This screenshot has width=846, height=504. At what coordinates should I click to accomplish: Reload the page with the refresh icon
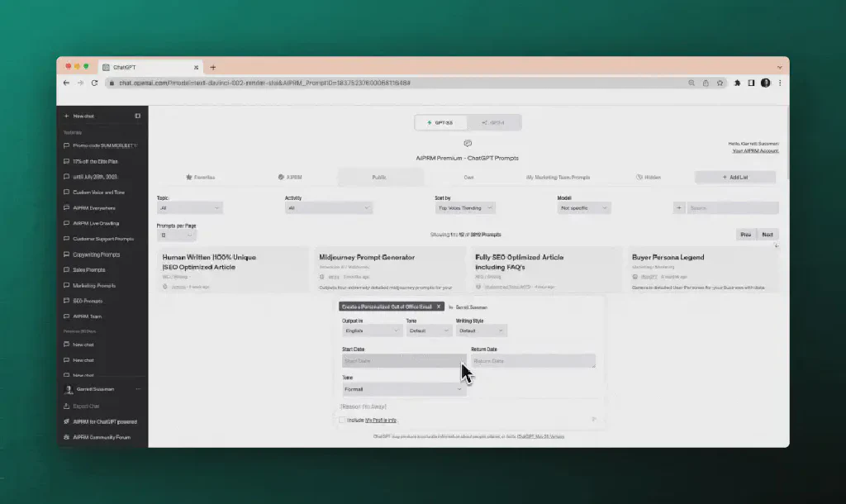94,83
